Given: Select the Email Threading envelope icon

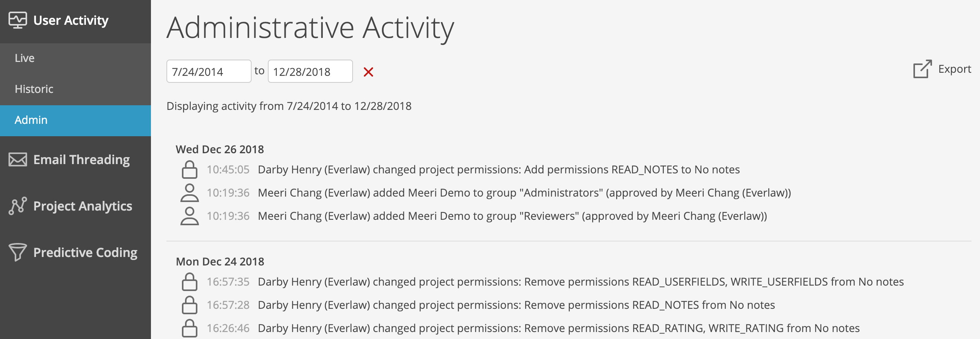Looking at the screenshot, I should click(18, 159).
